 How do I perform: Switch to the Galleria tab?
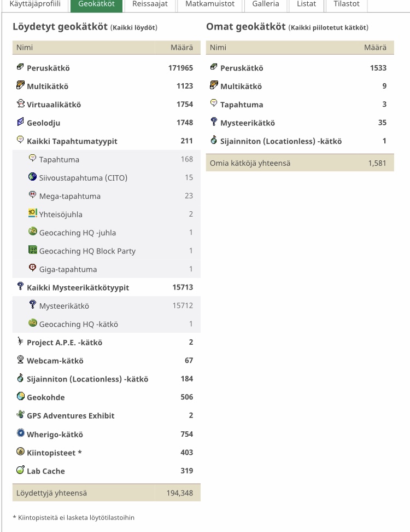[x=266, y=4]
